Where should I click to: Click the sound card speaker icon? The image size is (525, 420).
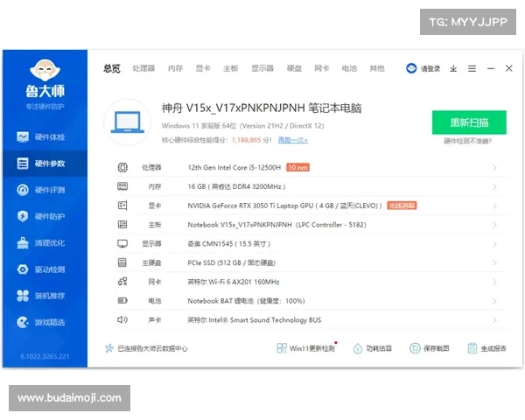[122, 319]
